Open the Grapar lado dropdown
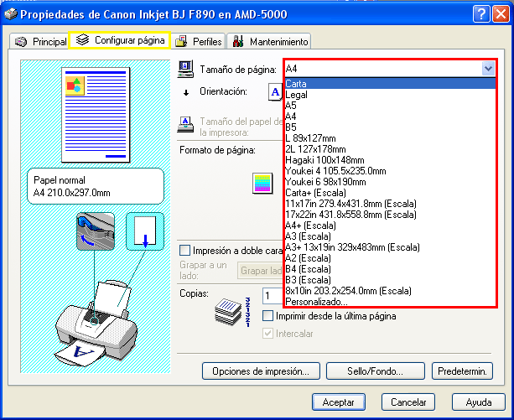514x420 pixels. click(x=260, y=271)
